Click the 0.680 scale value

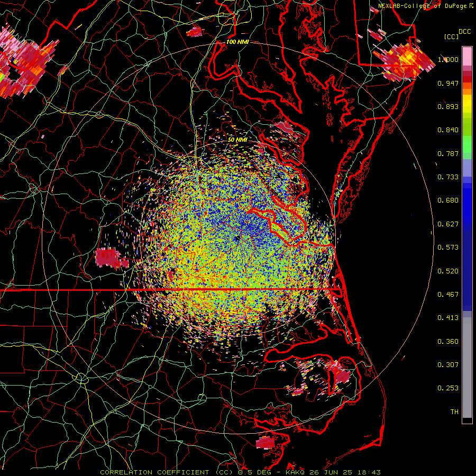(448, 200)
